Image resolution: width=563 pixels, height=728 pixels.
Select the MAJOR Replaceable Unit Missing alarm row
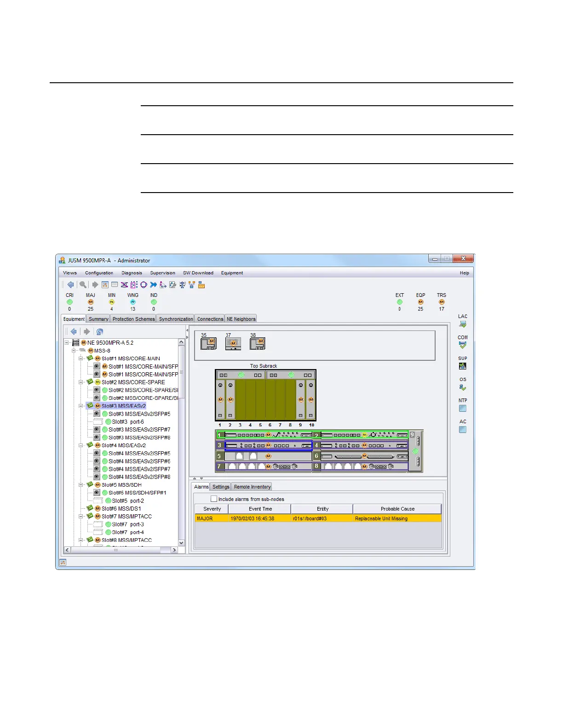318,518
